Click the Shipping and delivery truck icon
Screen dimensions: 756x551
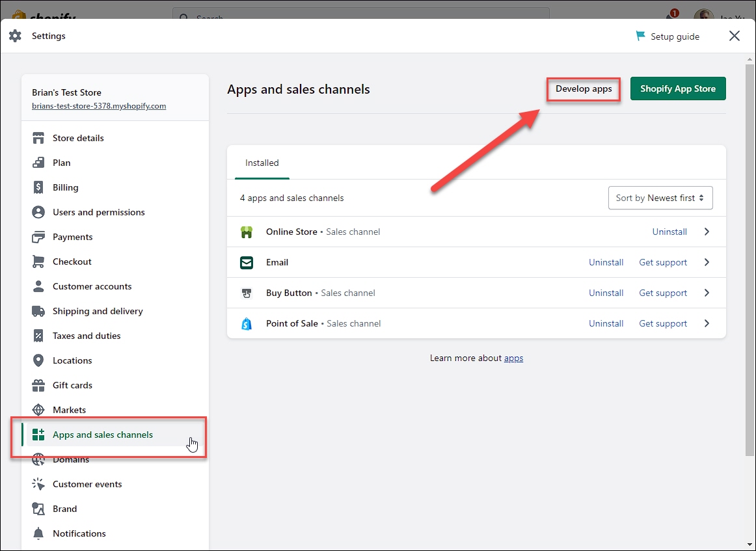[38, 311]
